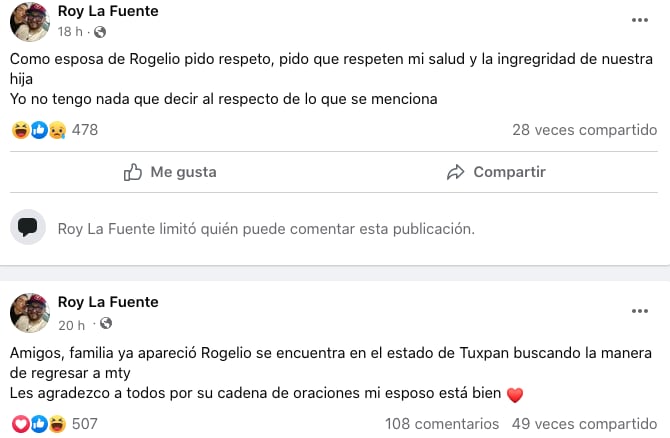Open the Roy La Fuente name link on the top post
Viewport: 670px width, 438px height.
[x=108, y=11]
